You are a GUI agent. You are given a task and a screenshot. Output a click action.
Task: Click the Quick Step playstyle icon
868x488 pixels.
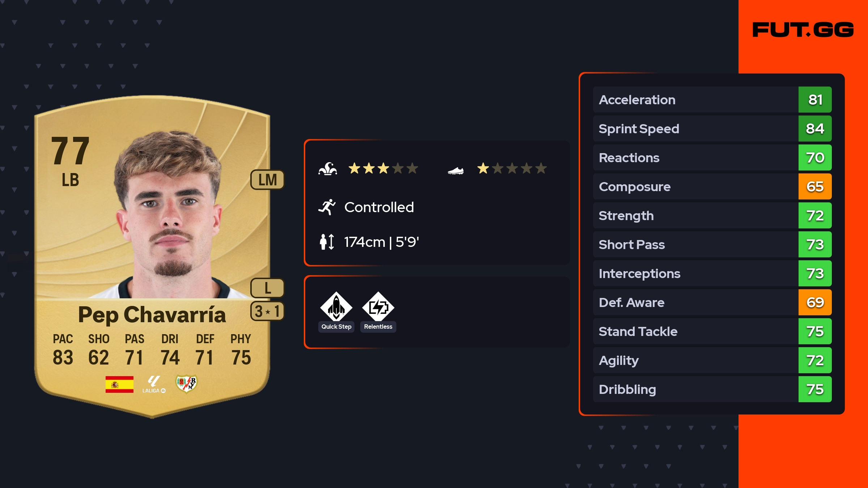pyautogui.click(x=336, y=306)
